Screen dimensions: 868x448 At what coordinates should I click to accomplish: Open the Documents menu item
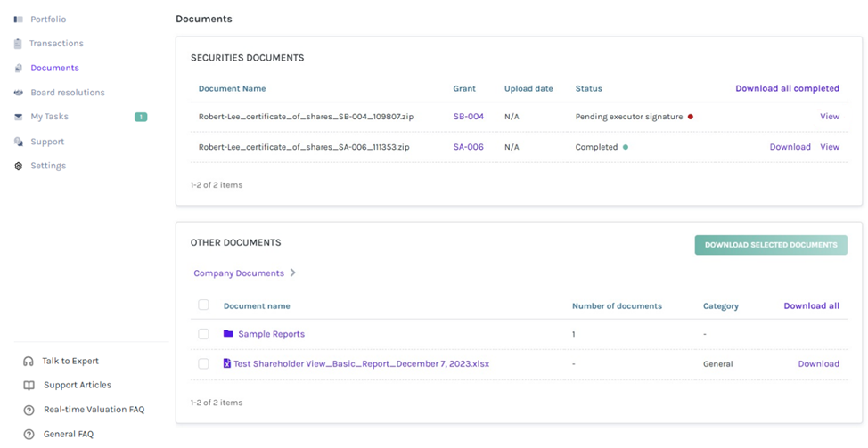pos(54,68)
